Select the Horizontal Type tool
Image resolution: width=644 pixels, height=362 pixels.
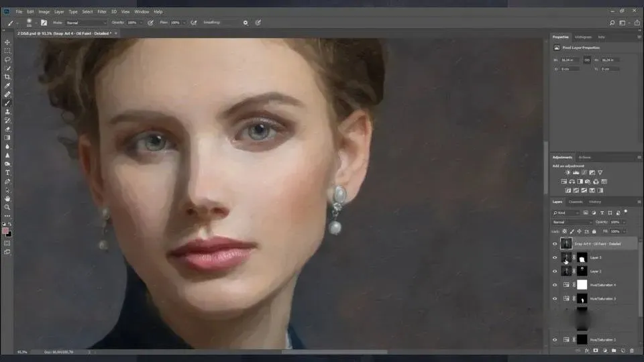[x=7, y=173]
